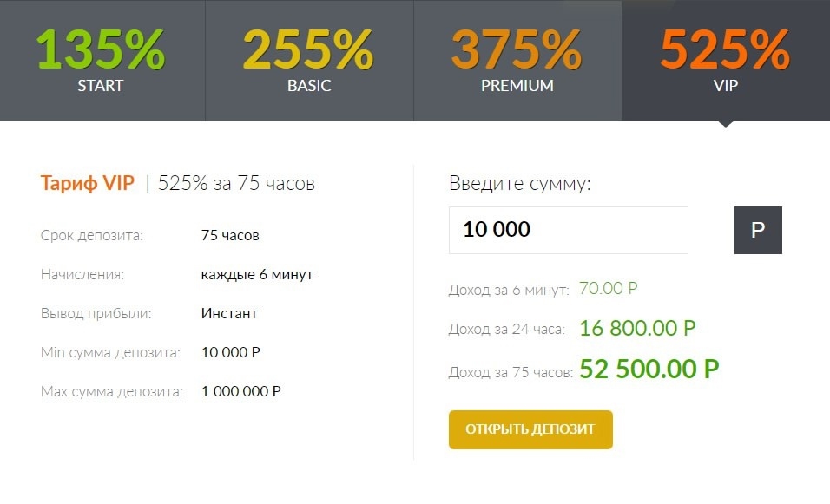
Task: Click the 52 500.00 Р total income
Action: tap(649, 370)
